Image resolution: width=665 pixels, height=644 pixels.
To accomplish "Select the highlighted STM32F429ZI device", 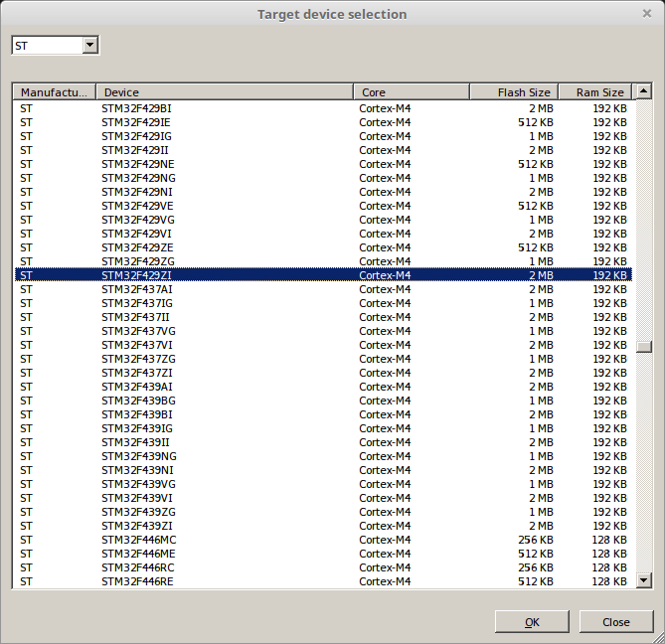I will click(136, 275).
